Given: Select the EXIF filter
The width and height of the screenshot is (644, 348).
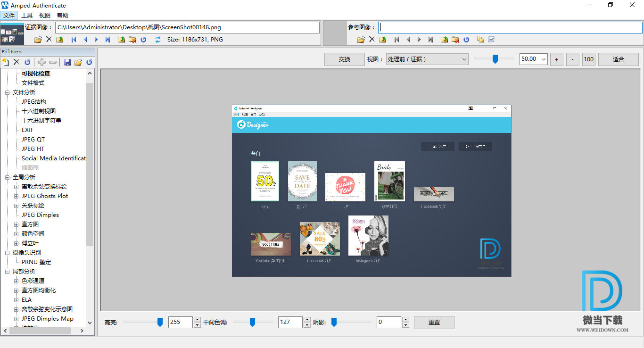Looking at the screenshot, I should (28, 130).
